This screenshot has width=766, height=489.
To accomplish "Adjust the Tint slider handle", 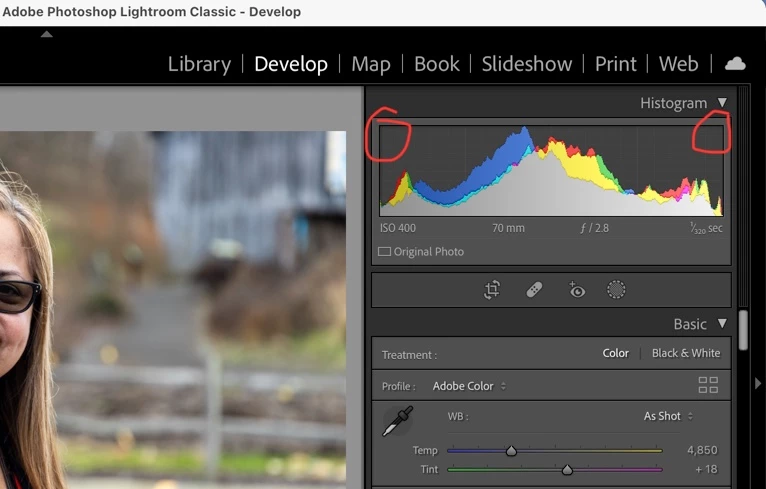I will click(567, 470).
